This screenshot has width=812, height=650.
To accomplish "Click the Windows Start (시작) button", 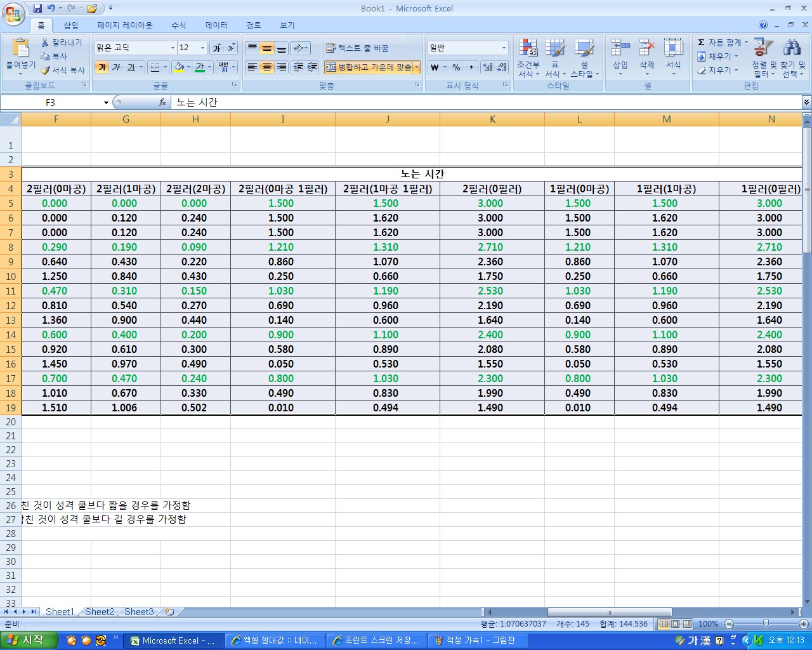I will 29,640.
